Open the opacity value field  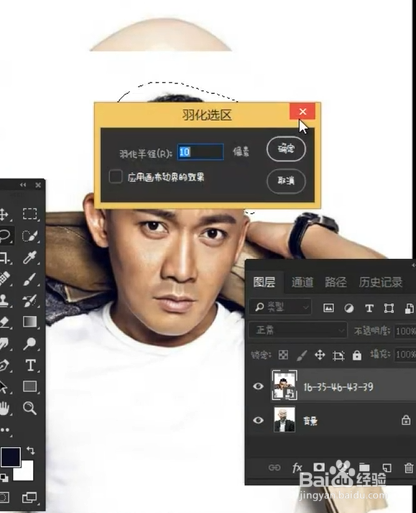[405, 331]
